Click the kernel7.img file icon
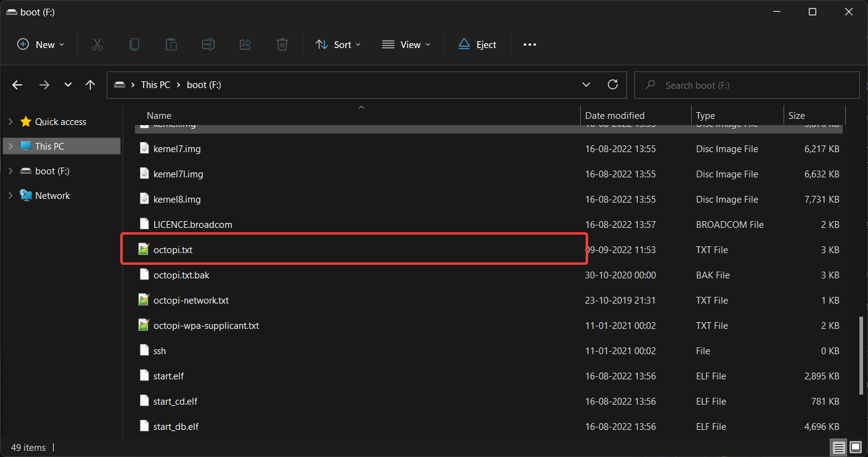Screen dimensions: 868x457 pyautogui.click(x=144, y=148)
